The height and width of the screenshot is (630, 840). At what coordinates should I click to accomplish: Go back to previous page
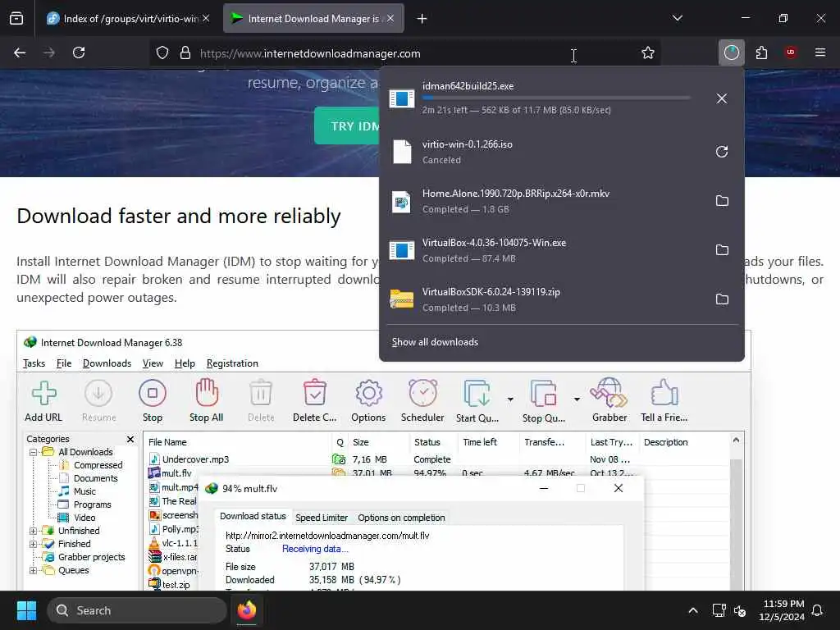(x=20, y=52)
